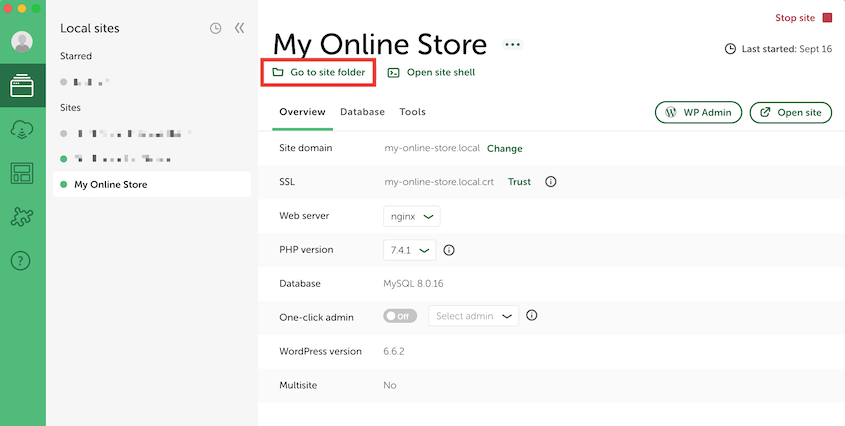Viewport: 845px width, 426px height.
Task: Switch to the Overview tab
Action: coord(302,112)
